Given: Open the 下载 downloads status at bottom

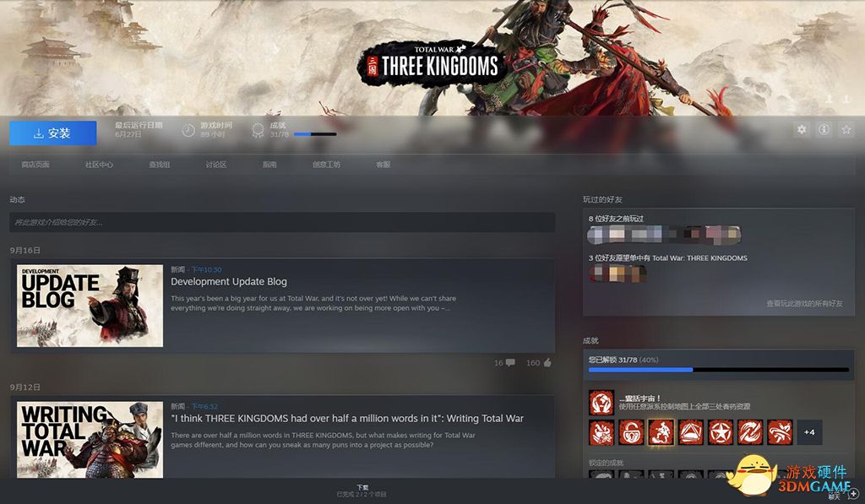Looking at the screenshot, I should click(x=362, y=490).
